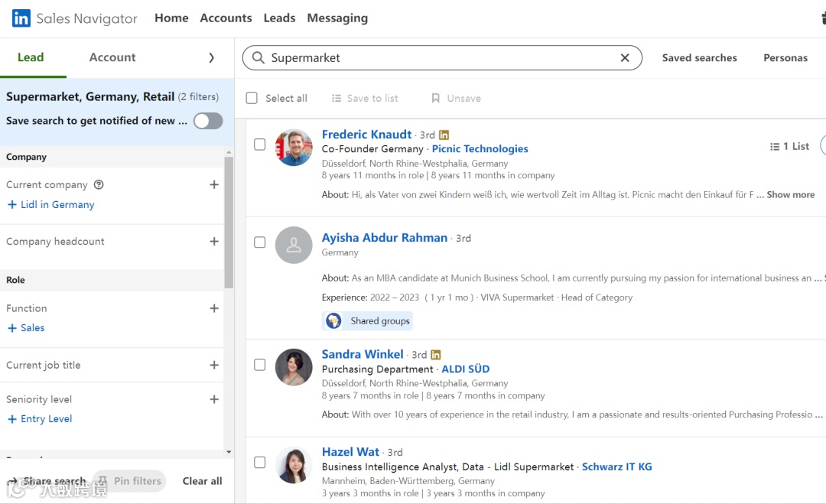This screenshot has height=504, width=826.
Task: Click 1 List label for Frederic Knaudt
Action: click(796, 146)
